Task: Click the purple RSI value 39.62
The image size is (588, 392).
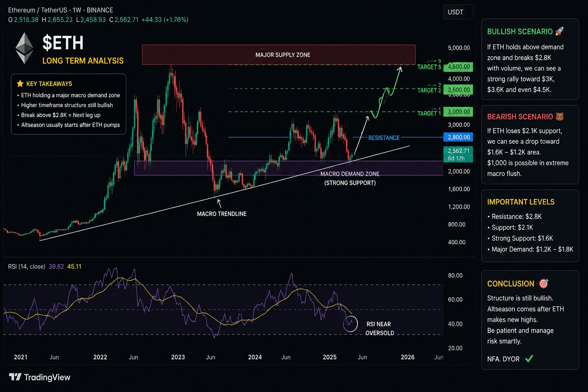Action: (56, 266)
